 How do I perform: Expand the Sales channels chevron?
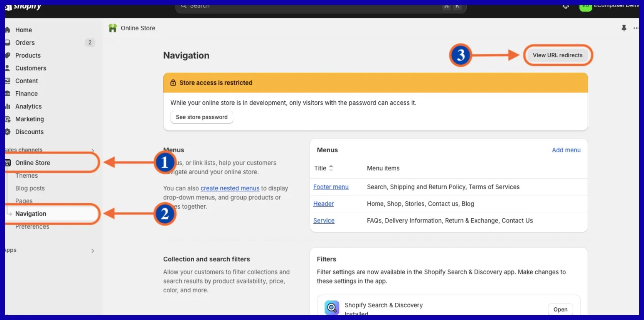point(93,150)
